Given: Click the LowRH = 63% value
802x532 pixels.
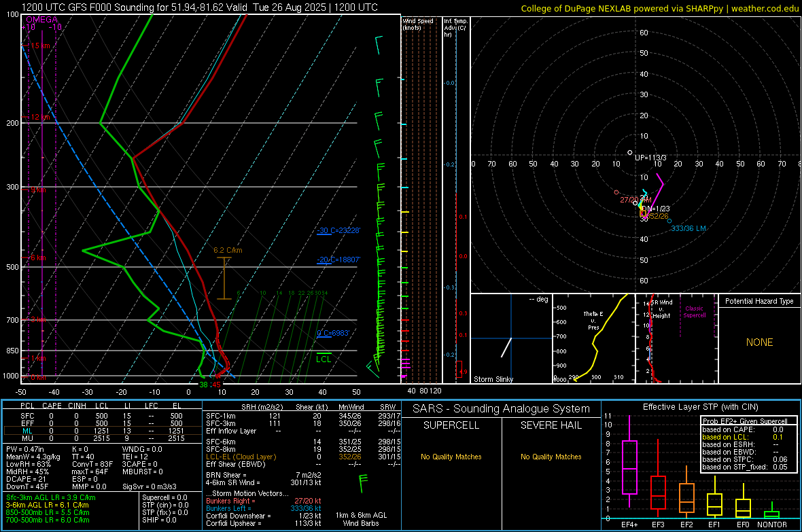Looking at the screenshot, I should (x=29, y=465).
